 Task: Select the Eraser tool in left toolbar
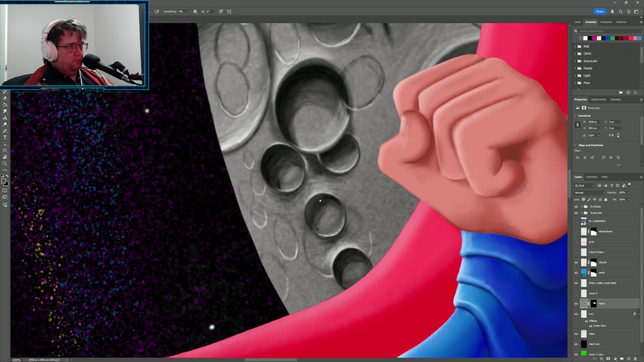point(5,98)
